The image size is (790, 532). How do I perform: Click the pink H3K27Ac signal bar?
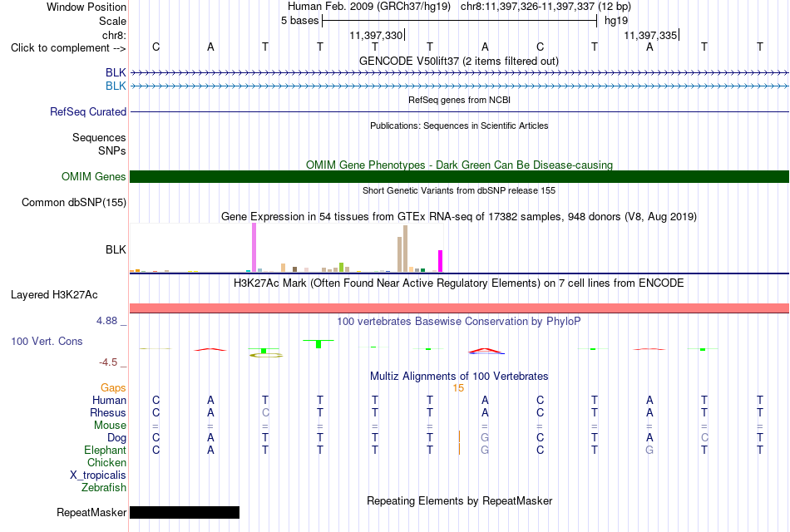[460, 308]
